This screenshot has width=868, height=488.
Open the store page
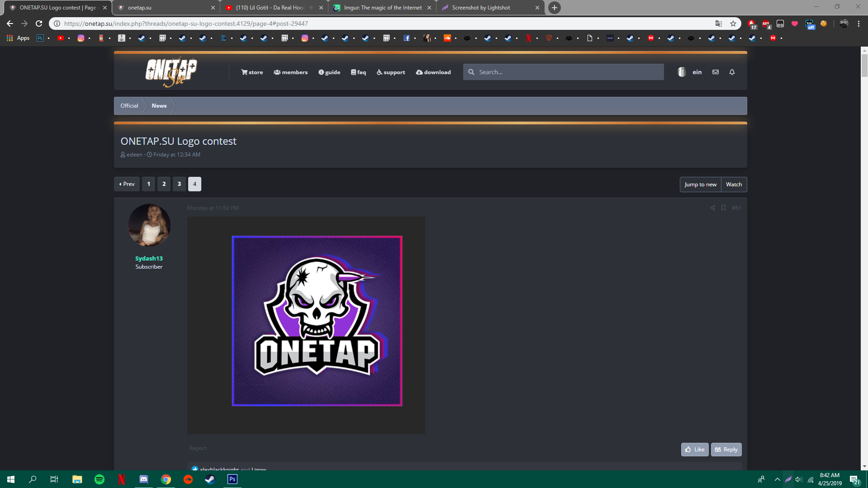252,72
